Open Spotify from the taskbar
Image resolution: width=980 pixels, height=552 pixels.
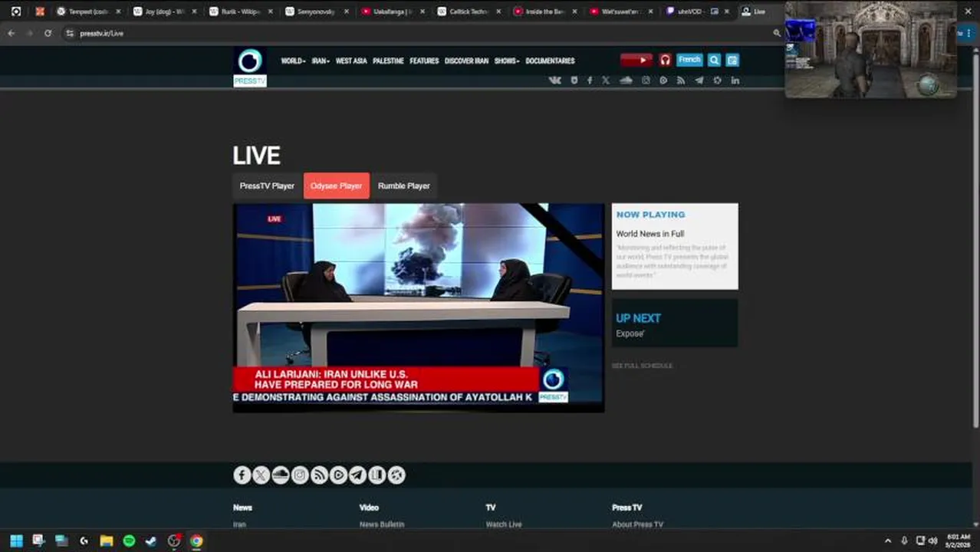click(x=129, y=540)
